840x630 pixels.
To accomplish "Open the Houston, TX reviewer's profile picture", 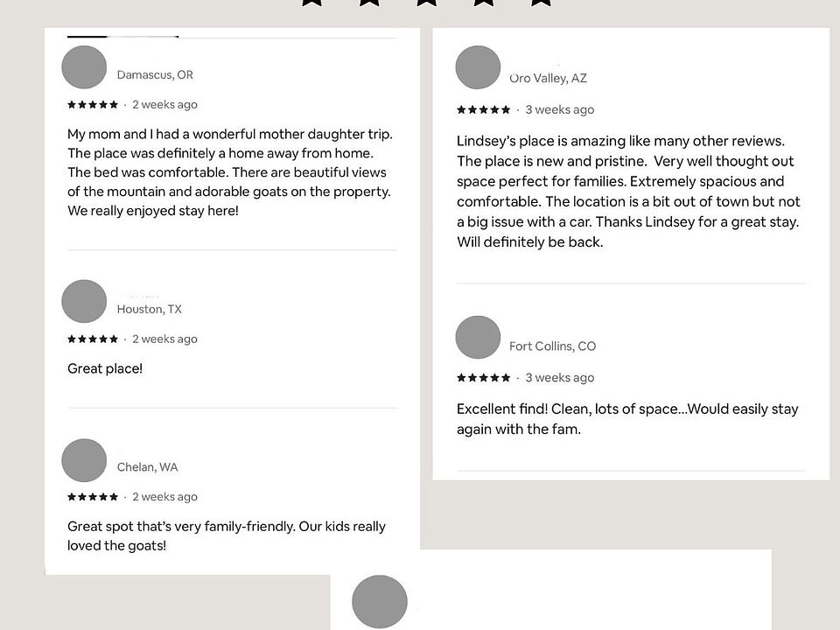I will tap(84, 301).
